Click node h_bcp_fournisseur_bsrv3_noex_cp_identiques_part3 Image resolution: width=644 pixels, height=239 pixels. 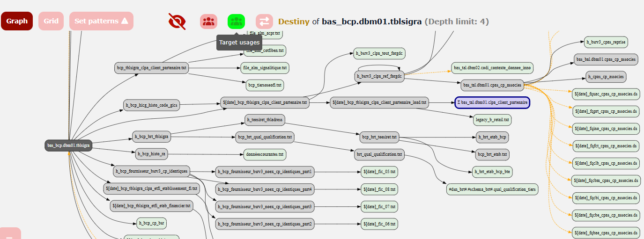tap(265, 206)
